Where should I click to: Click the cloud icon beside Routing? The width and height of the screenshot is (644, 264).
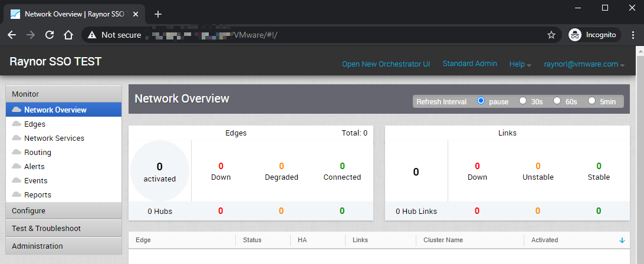pos(17,152)
